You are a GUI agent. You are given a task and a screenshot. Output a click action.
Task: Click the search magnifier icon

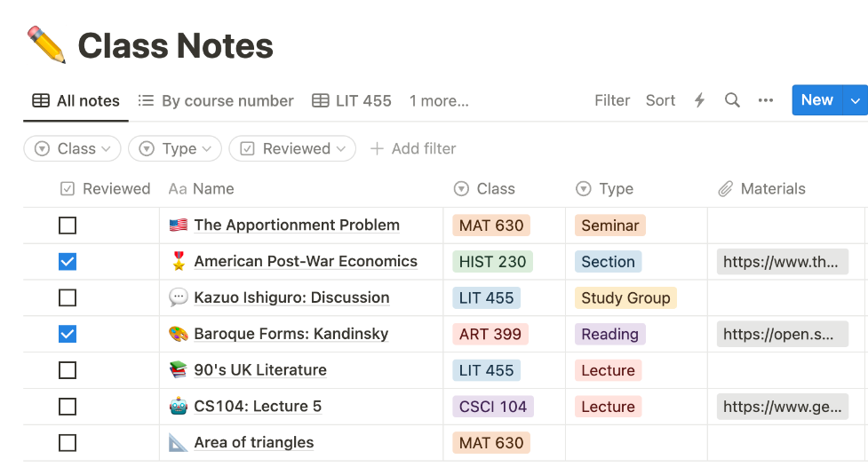732,100
